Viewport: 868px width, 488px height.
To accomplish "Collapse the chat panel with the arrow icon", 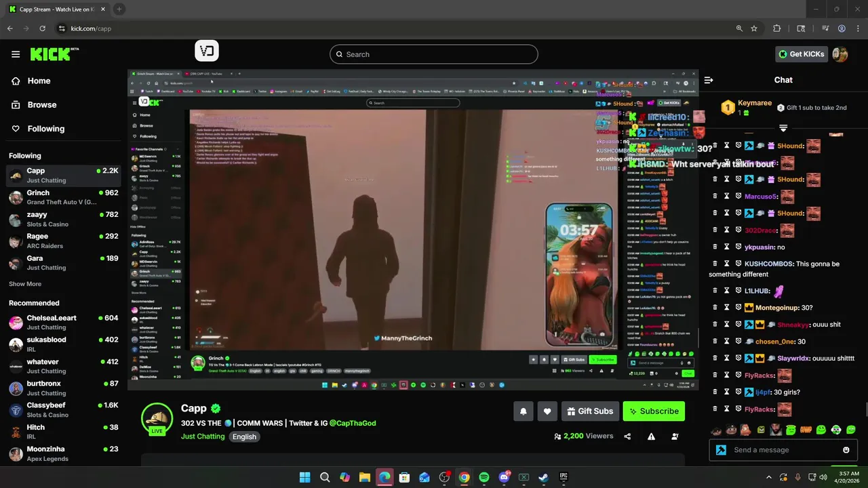I will coord(709,80).
